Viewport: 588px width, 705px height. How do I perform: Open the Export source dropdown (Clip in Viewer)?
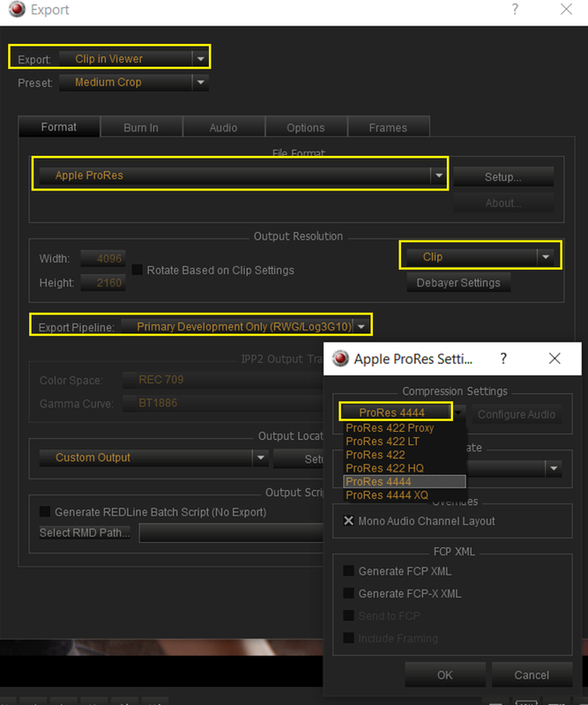pos(134,58)
